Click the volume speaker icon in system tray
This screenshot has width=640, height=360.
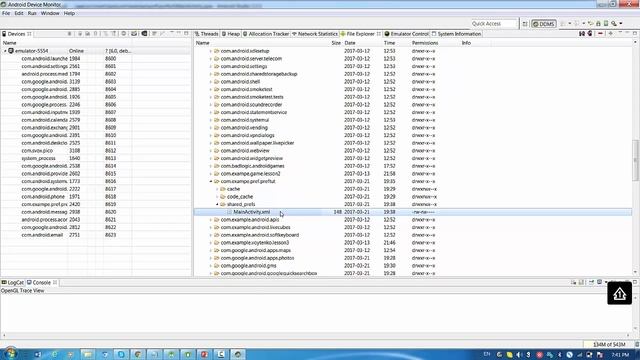[x=519, y=355]
